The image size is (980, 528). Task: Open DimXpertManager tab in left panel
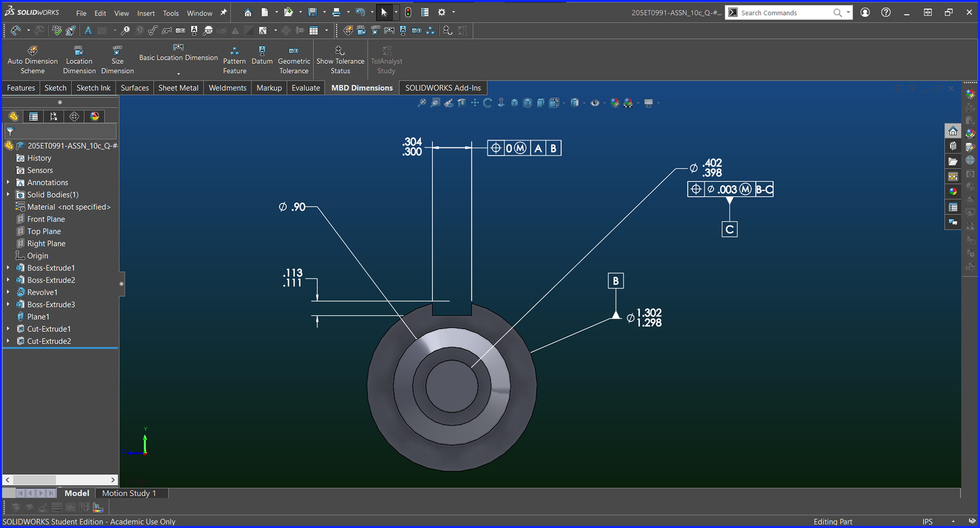[x=74, y=116]
